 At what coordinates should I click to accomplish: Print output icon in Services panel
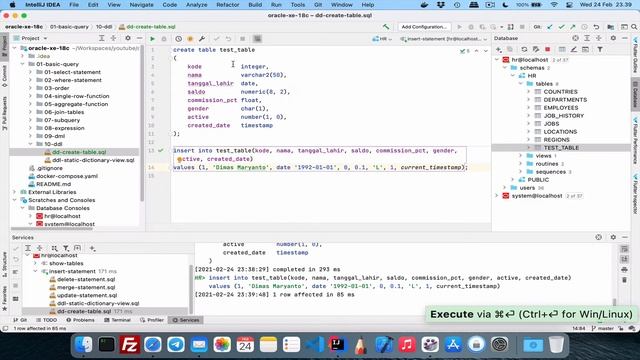pos(624,270)
